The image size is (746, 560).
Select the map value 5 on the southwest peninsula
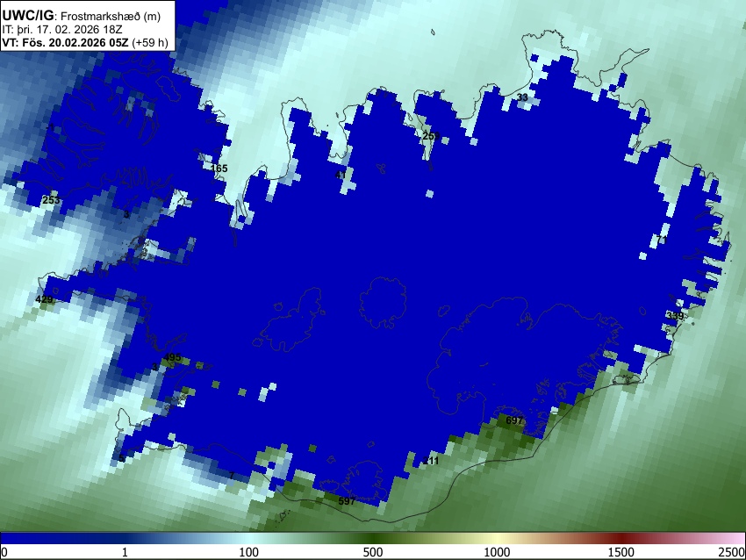[121, 459]
